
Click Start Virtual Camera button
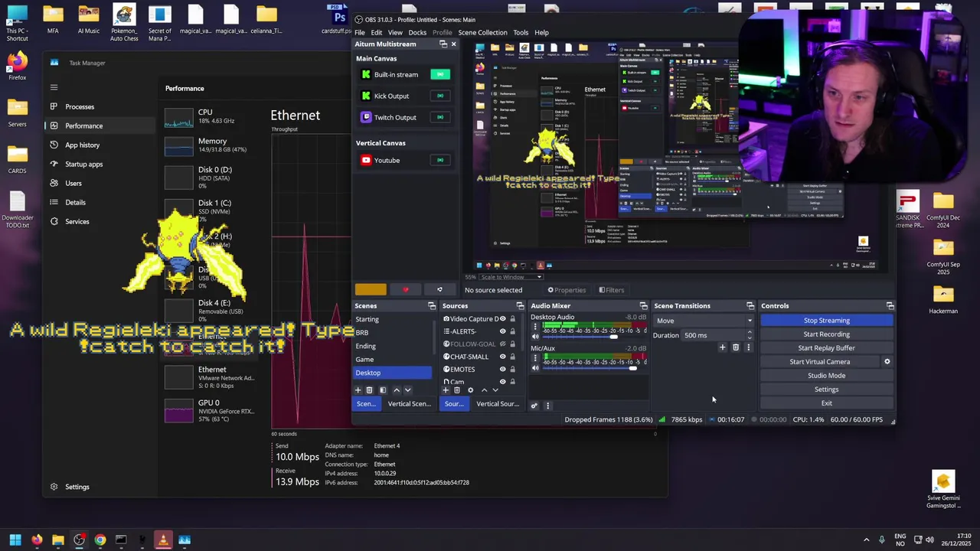coord(820,362)
